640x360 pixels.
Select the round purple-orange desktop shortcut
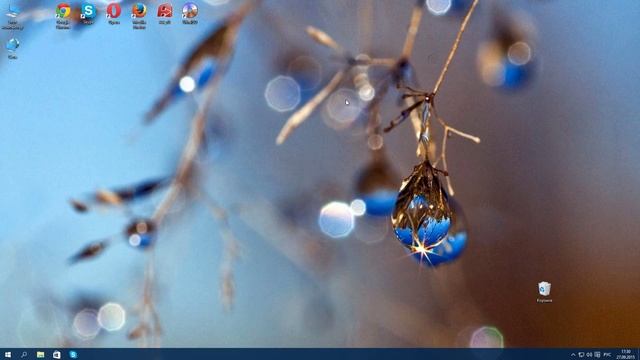tap(190, 13)
